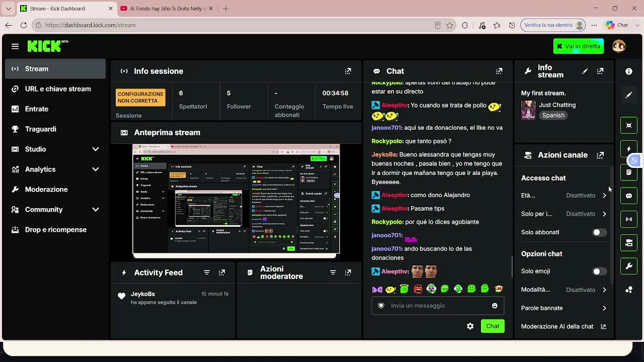Pop out the Azioni canale panel

click(x=600, y=155)
